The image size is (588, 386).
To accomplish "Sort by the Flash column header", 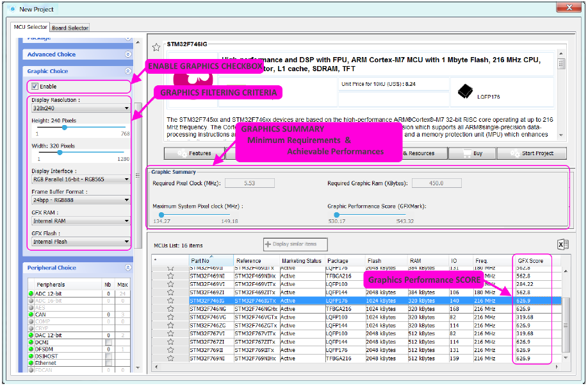I will point(386,260).
